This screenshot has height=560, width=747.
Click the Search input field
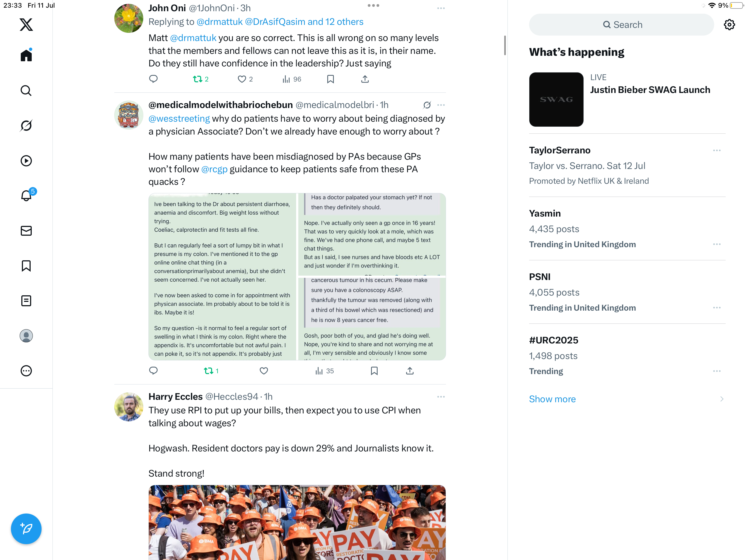621,25
